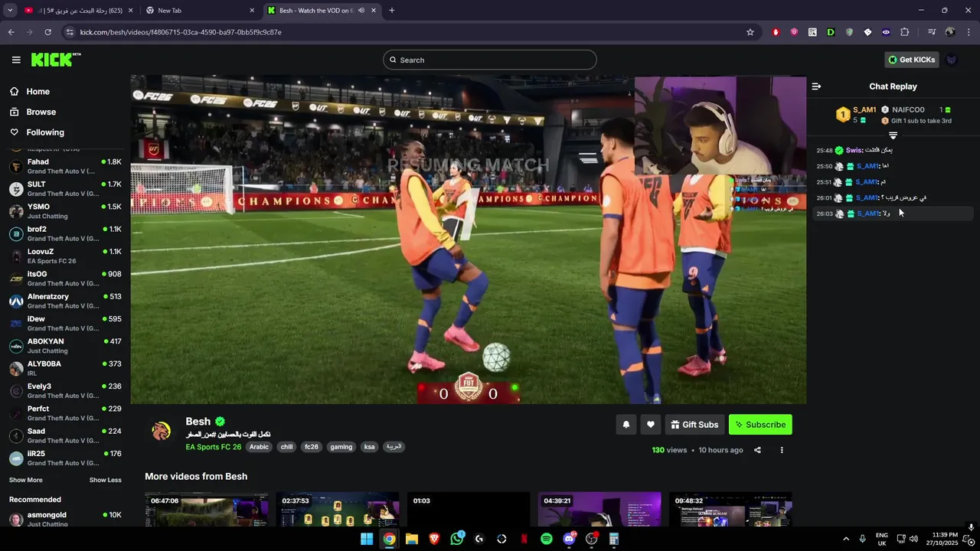Viewport: 980px width, 551px height.
Task: Open video thumbnail with duration 04:39:21
Action: (599, 510)
